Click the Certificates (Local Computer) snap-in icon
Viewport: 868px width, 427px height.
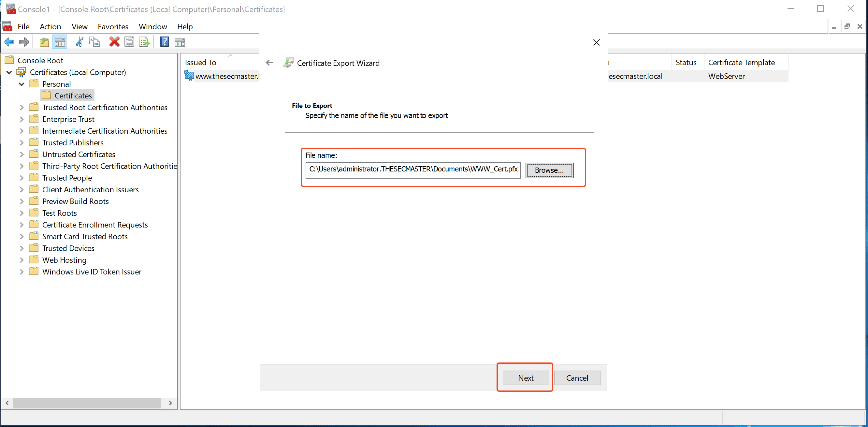click(x=21, y=72)
